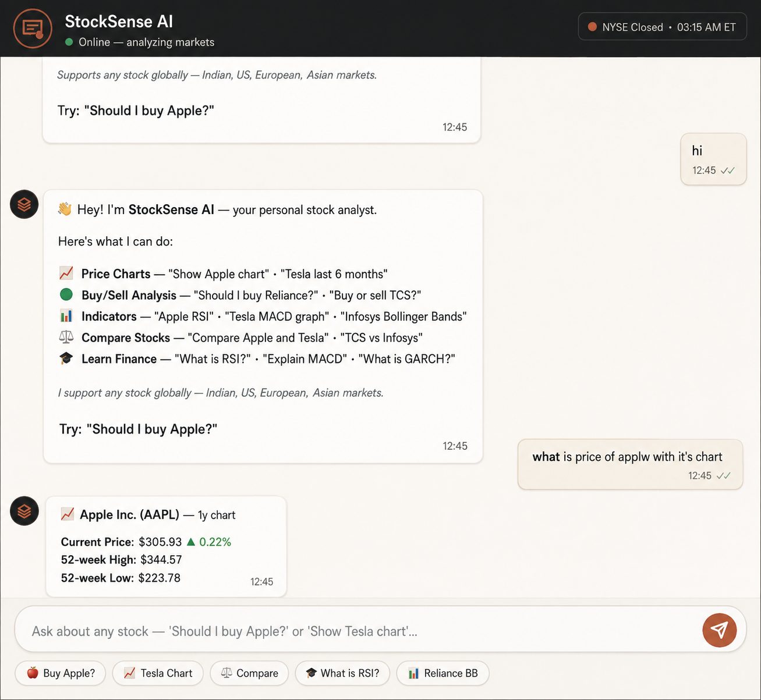The image size is (761, 700).
Task: Click the 'Apple Inc. (AAPL)' heading text
Action: tap(129, 514)
